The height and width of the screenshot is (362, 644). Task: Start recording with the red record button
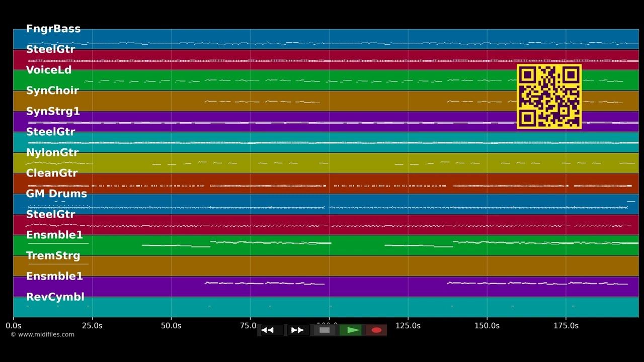click(x=376, y=330)
